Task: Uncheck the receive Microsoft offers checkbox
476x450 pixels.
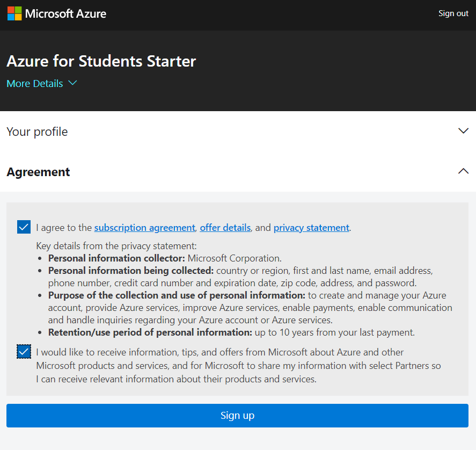Action: point(24,352)
